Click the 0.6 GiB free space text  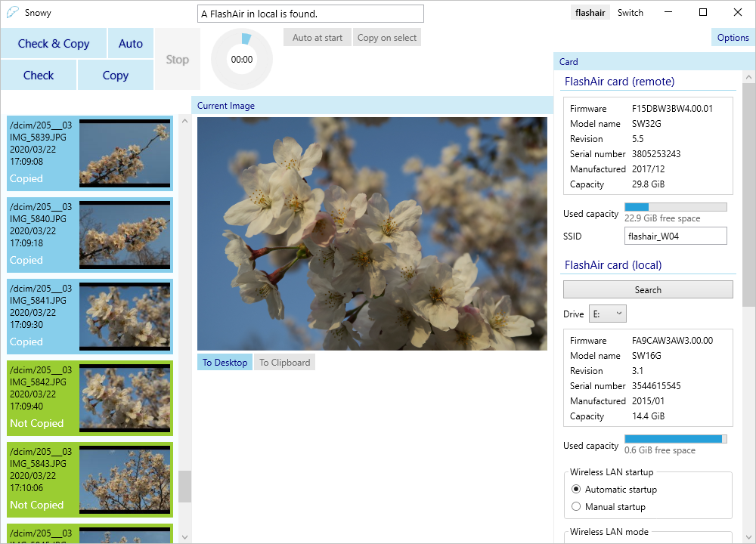[659, 450]
